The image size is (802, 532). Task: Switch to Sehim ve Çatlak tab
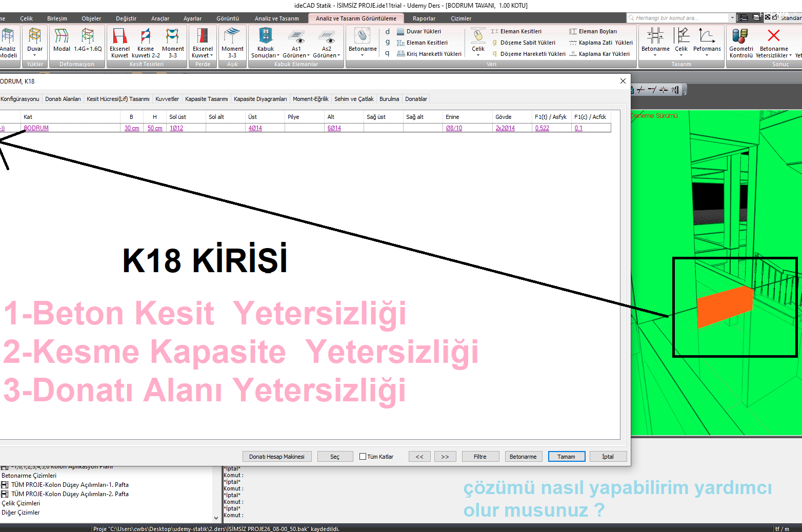pos(354,99)
